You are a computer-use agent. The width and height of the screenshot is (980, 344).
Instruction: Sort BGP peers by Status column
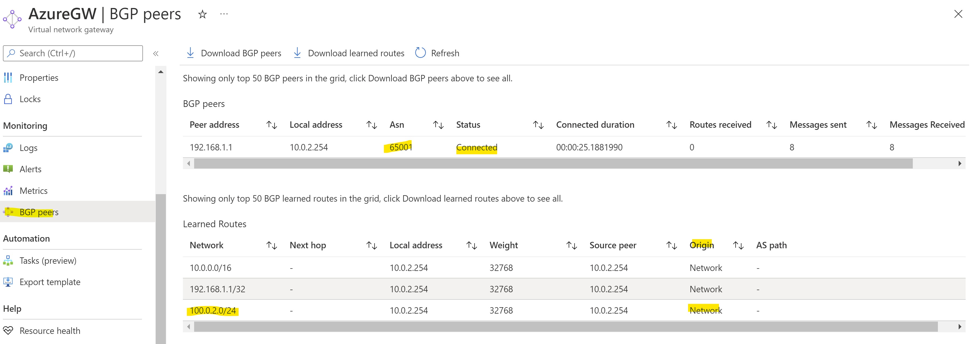538,125
